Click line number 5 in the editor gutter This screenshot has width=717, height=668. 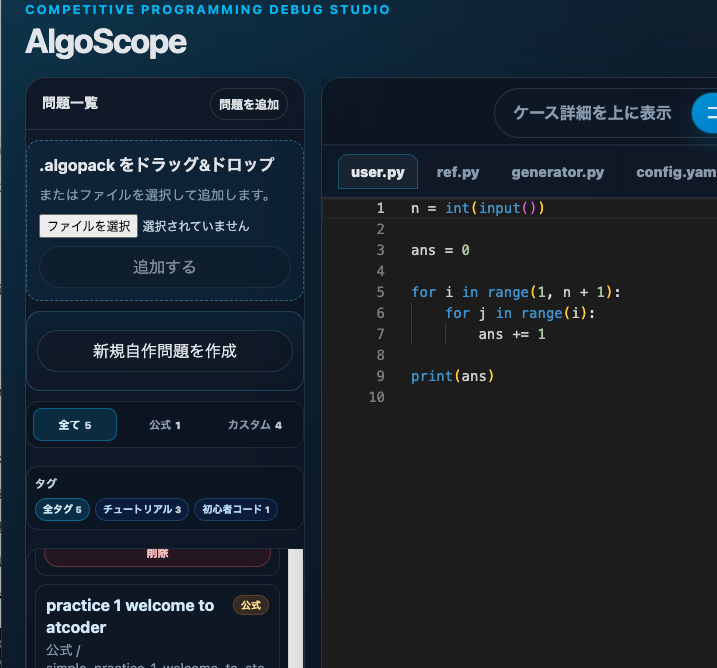tap(380, 292)
